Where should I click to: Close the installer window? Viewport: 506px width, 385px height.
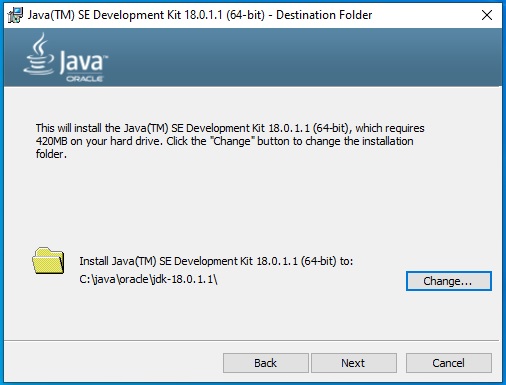pyautogui.click(x=487, y=15)
